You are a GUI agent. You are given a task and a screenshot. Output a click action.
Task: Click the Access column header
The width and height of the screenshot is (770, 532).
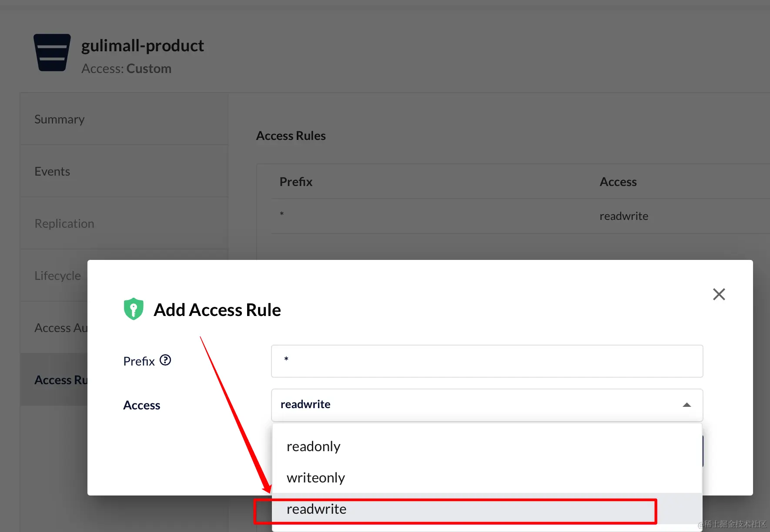tap(618, 182)
